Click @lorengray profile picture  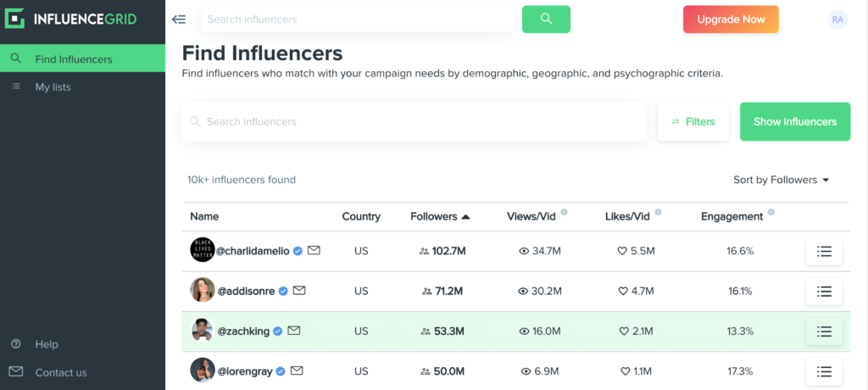pos(202,370)
